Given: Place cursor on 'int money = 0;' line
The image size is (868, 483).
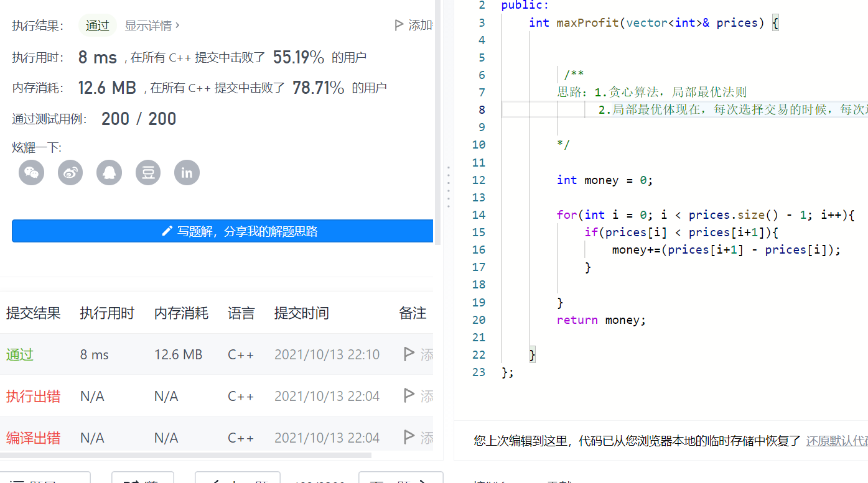Looking at the screenshot, I should [605, 180].
